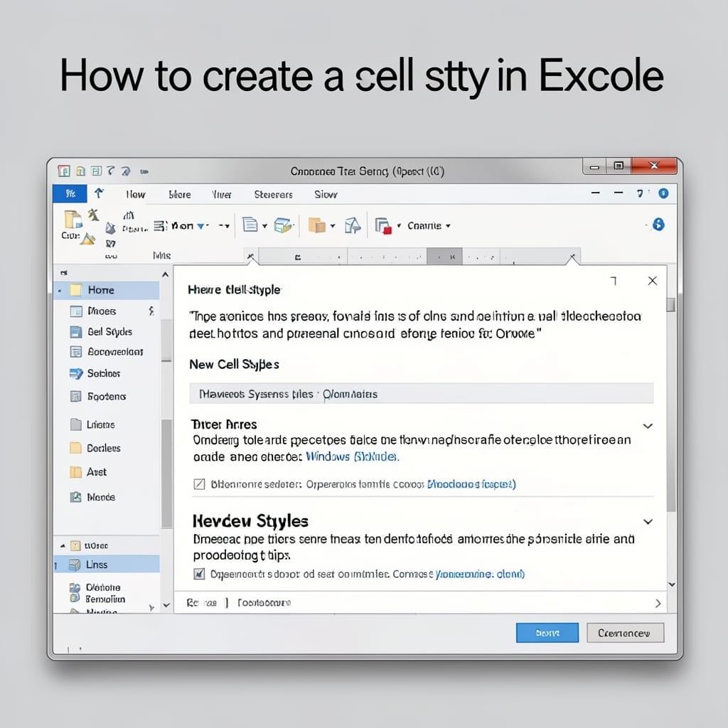Click the 'Fooalooouen' label on the bottom bar
The width and height of the screenshot is (728, 728).
264,603
